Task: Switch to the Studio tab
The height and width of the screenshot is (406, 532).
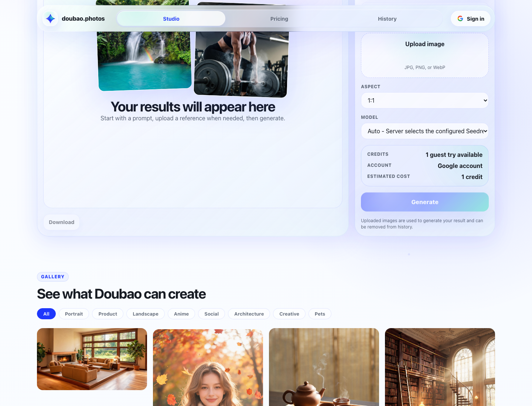Action: coord(171,18)
